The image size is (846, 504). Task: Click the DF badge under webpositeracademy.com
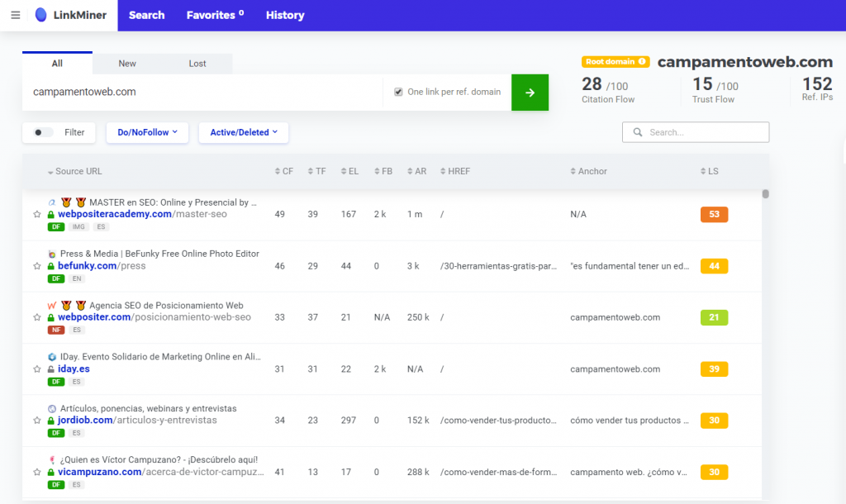(x=56, y=226)
